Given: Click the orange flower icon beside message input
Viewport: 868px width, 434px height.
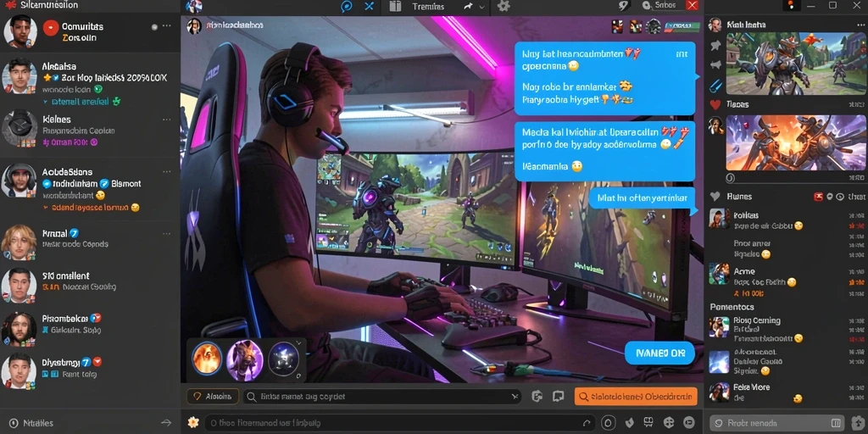Looking at the screenshot, I should click(x=192, y=422).
